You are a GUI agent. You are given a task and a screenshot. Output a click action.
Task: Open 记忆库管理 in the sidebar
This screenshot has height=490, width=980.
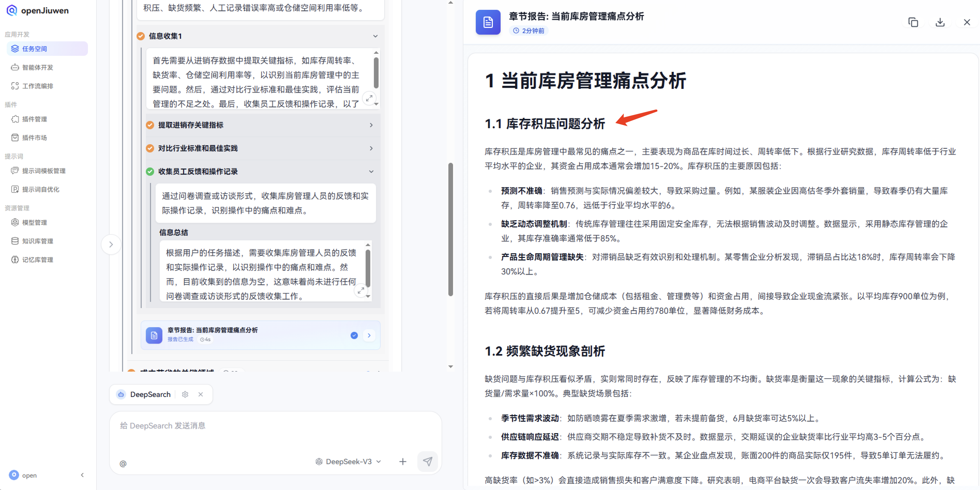click(x=38, y=259)
